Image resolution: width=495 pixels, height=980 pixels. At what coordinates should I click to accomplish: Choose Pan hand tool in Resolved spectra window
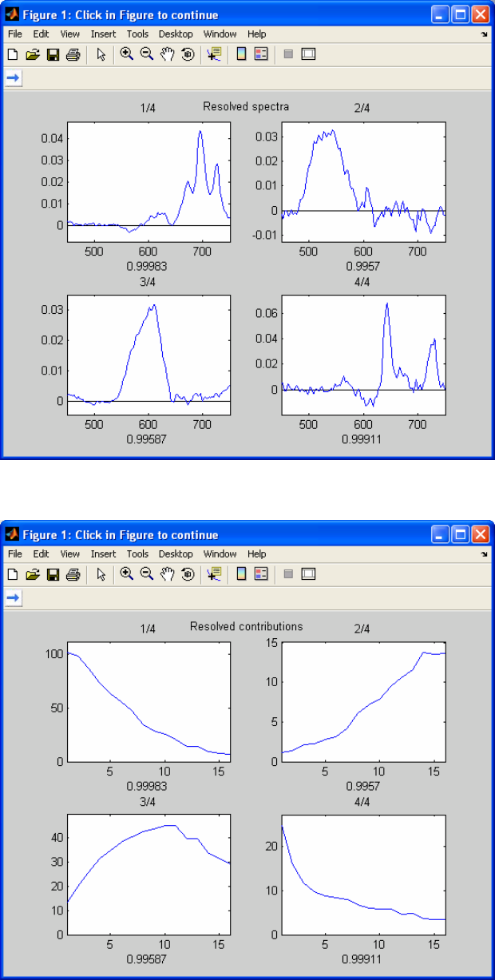coord(167,55)
